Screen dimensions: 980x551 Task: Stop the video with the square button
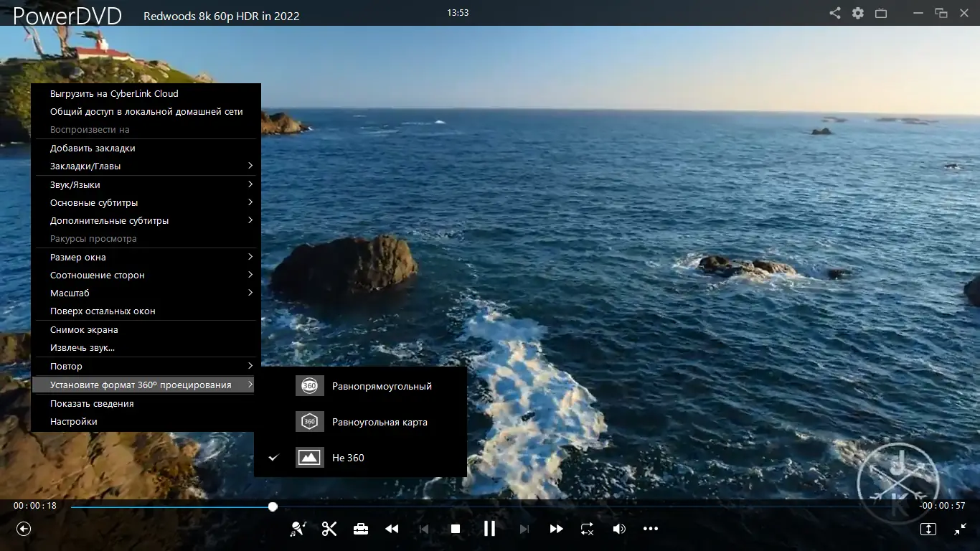[x=455, y=529]
